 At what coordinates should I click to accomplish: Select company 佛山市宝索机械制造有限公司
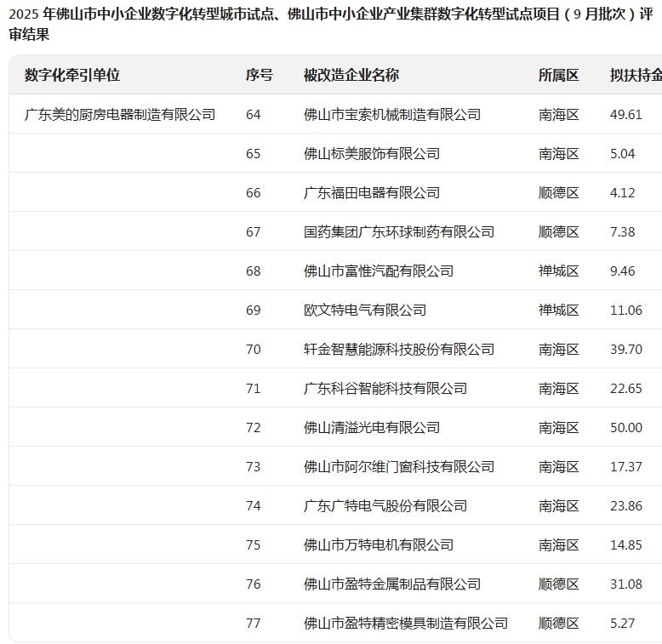(391, 114)
